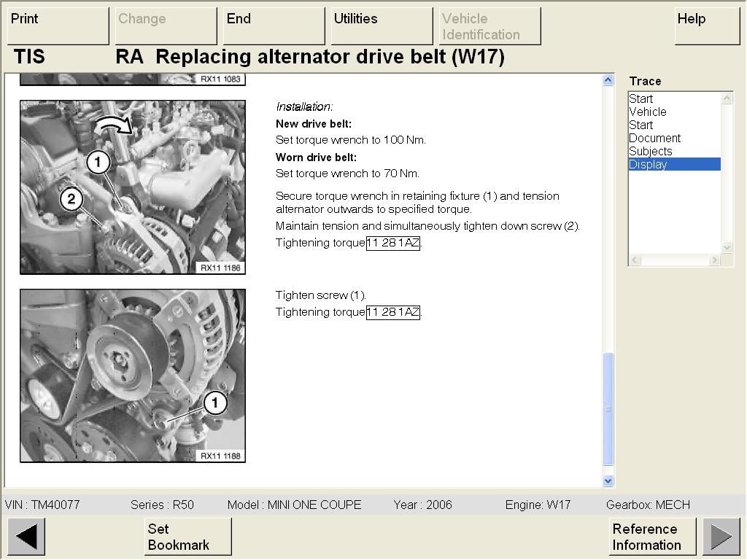Open the Utilities menu
The image size is (747, 560).
coord(382,26)
